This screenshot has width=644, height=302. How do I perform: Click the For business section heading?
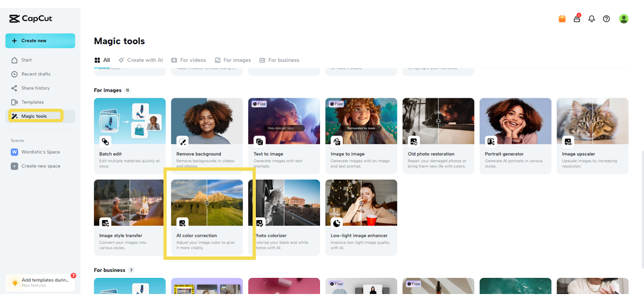pos(110,270)
